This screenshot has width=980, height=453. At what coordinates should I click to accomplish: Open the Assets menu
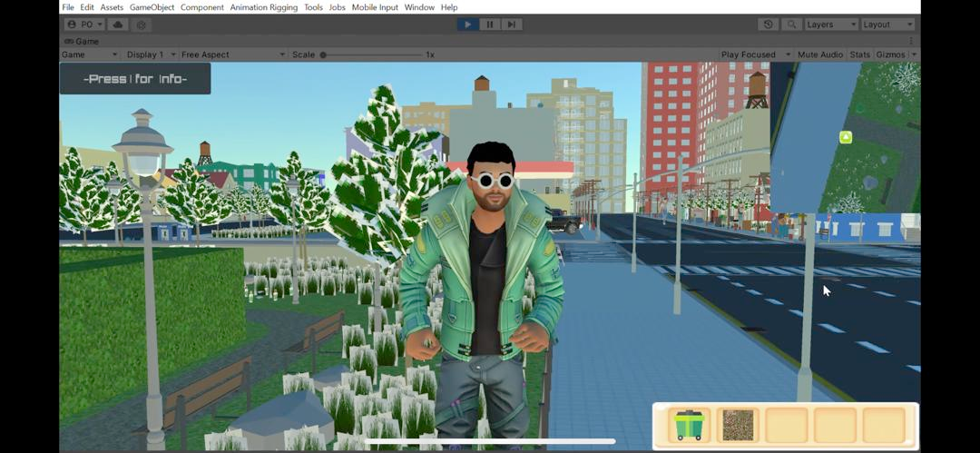pyautogui.click(x=112, y=7)
